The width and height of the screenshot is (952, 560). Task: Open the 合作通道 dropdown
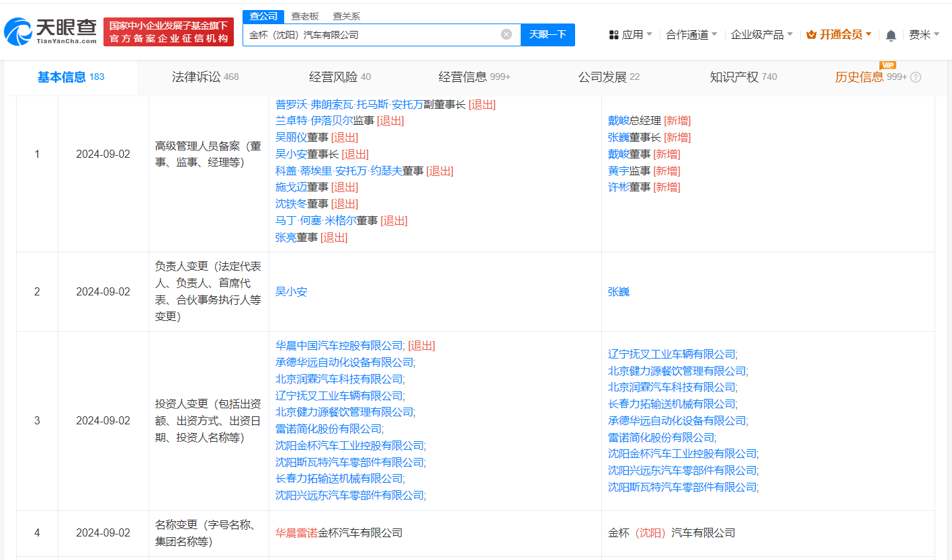[x=688, y=34]
